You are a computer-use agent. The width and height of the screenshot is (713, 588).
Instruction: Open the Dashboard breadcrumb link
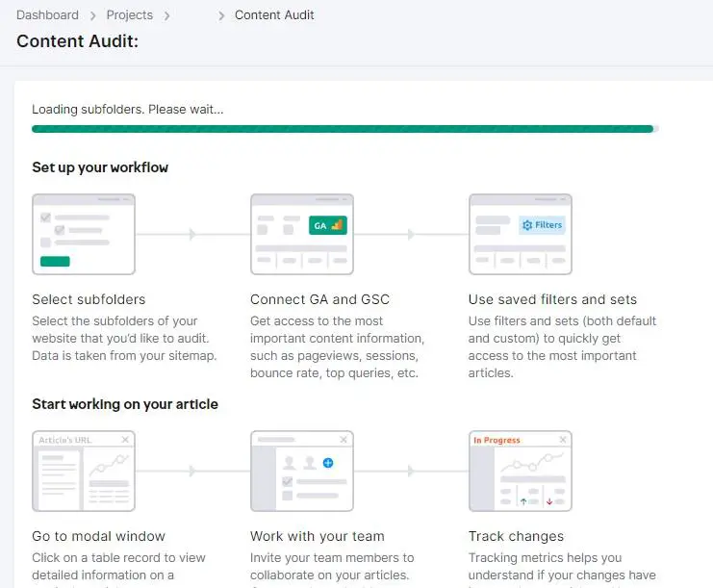click(47, 15)
